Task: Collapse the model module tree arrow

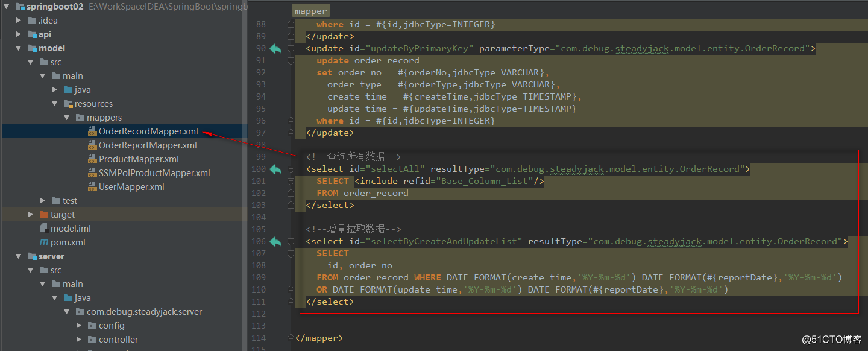Action: click(19, 48)
